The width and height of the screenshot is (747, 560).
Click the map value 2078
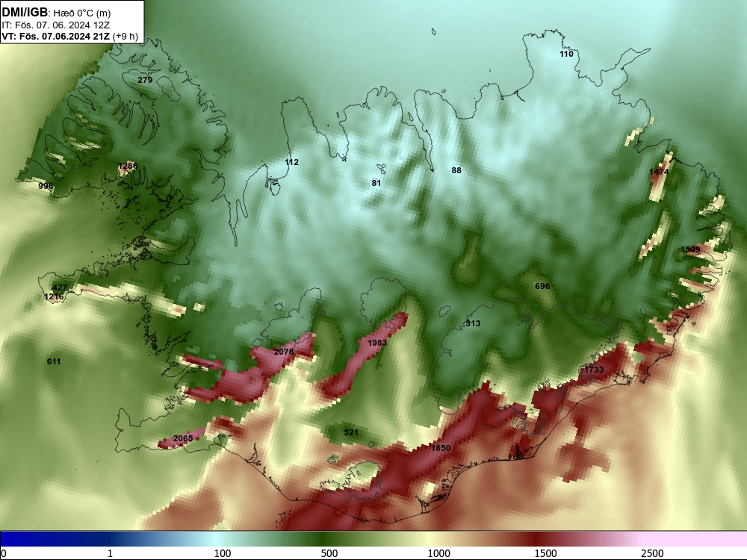[x=284, y=352]
